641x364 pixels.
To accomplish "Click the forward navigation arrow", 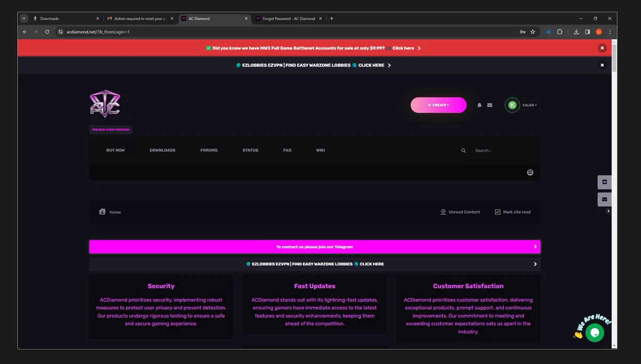I will (36, 32).
